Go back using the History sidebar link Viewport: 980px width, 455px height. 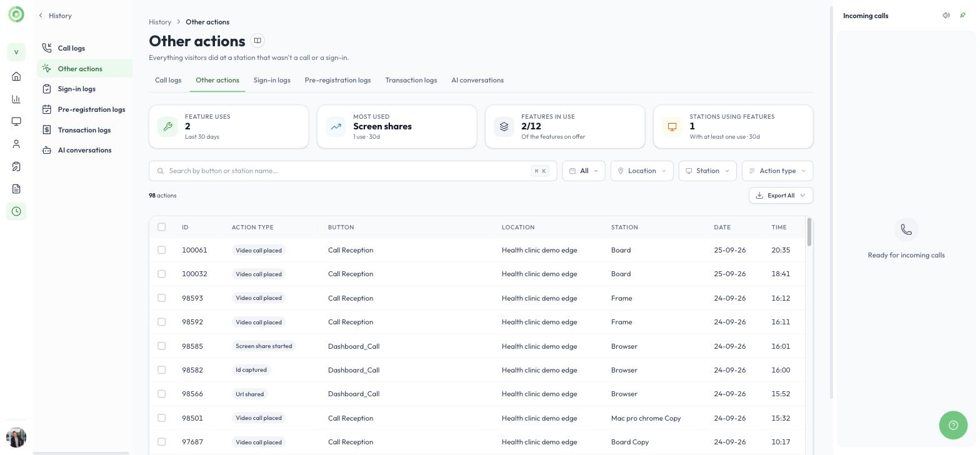(x=55, y=16)
